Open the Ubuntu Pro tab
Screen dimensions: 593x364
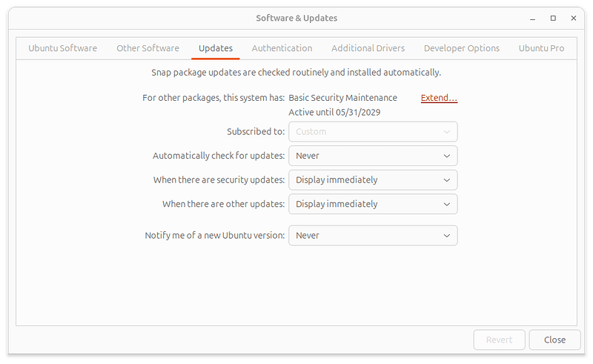tap(541, 48)
